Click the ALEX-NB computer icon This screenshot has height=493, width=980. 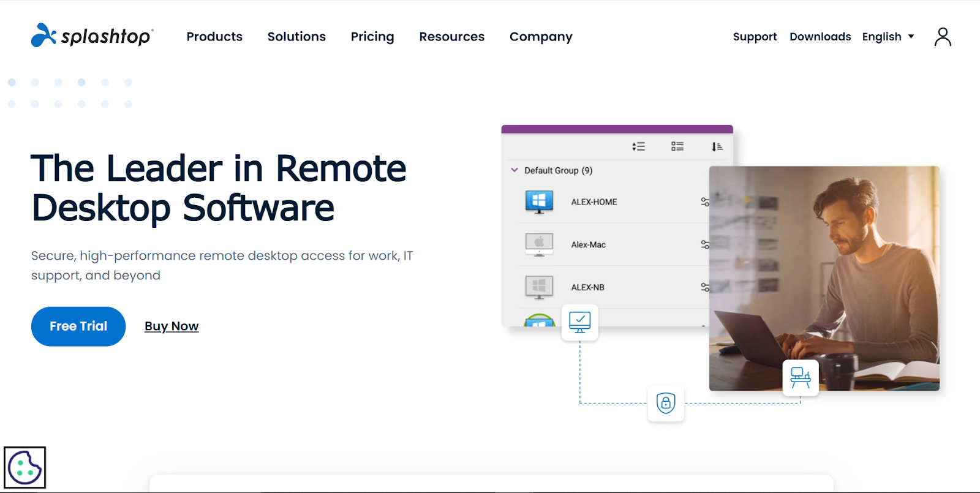pyautogui.click(x=539, y=287)
